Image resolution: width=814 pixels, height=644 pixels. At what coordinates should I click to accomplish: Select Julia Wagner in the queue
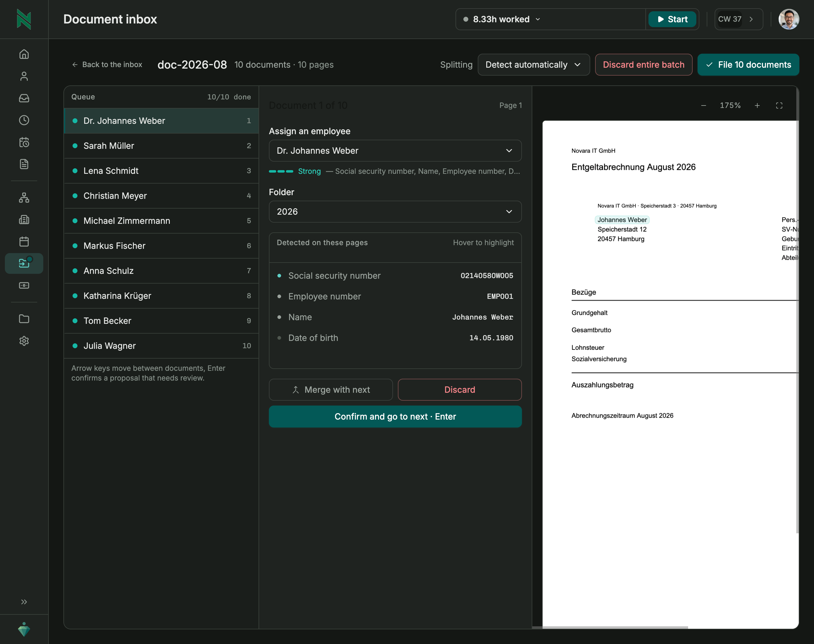(x=161, y=346)
